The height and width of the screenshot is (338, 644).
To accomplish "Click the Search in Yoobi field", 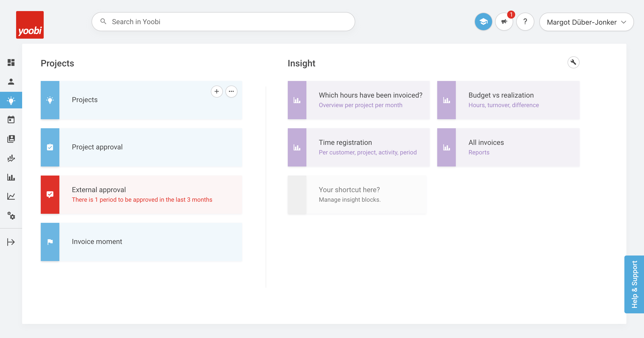I will [x=223, y=22].
